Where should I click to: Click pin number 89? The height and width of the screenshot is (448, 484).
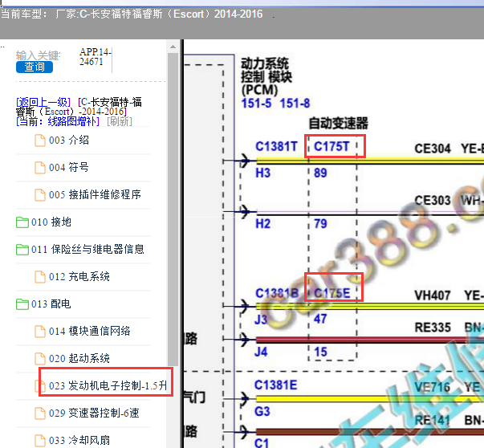320,173
